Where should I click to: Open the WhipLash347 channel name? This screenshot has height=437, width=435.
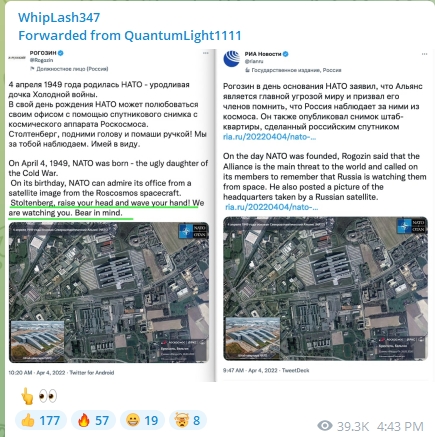[59, 18]
